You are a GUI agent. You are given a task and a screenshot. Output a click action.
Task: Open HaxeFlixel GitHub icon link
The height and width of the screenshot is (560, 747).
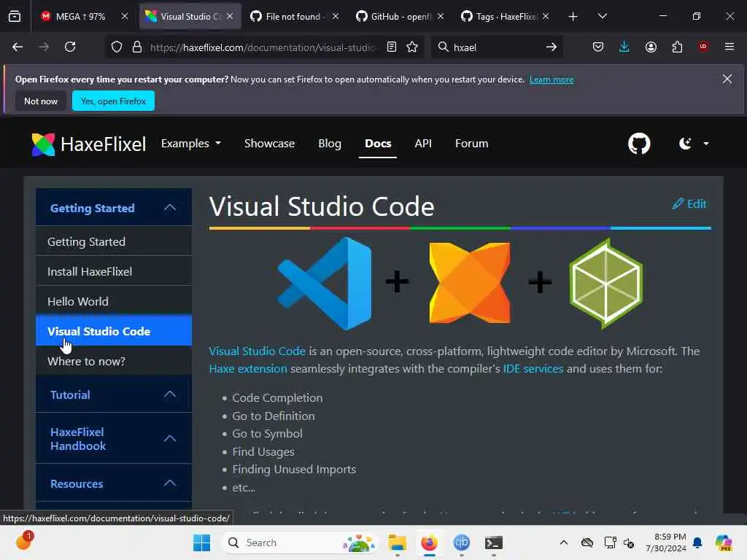[x=639, y=144]
